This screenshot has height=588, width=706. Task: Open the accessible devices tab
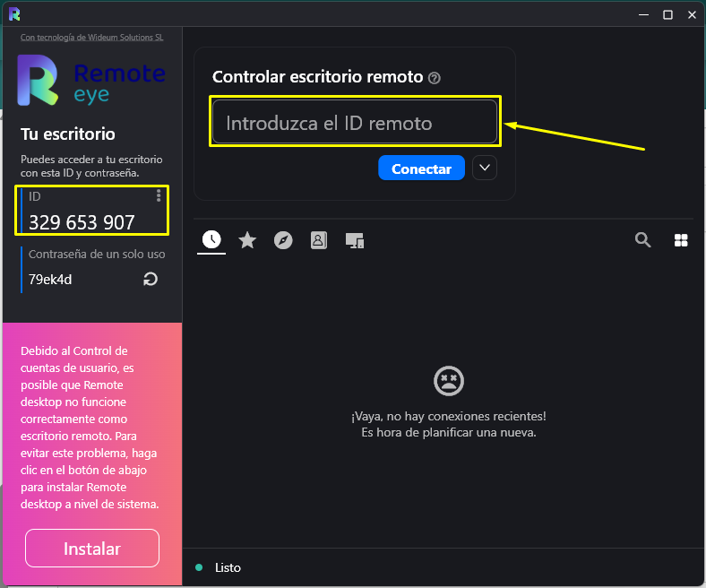pos(355,240)
